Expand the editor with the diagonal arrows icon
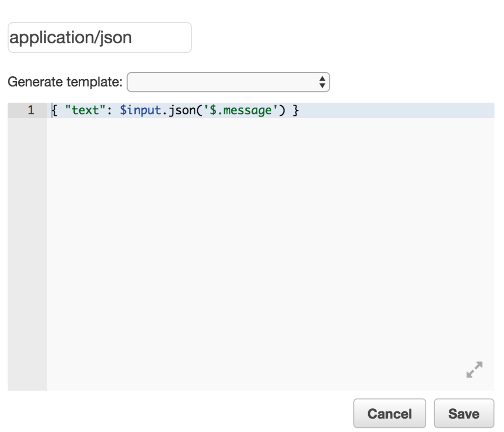The width and height of the screenshot is (504, 432). (474, 370)
